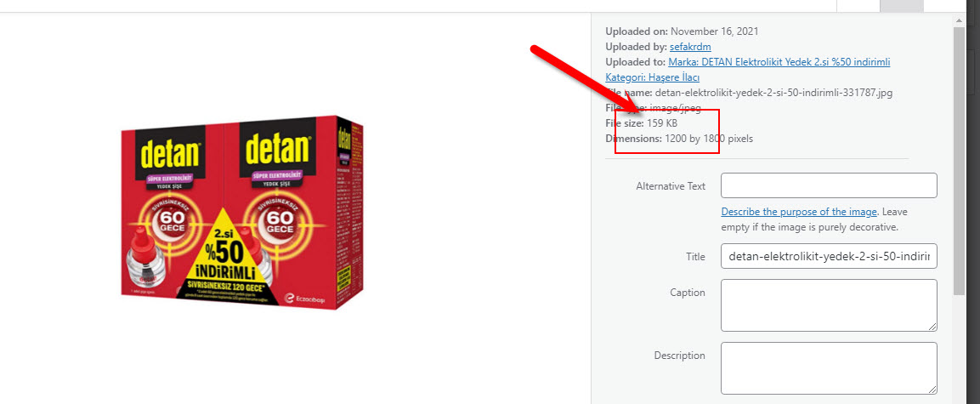
Task: Click inside the Title text field
Action: click(829, 256)
